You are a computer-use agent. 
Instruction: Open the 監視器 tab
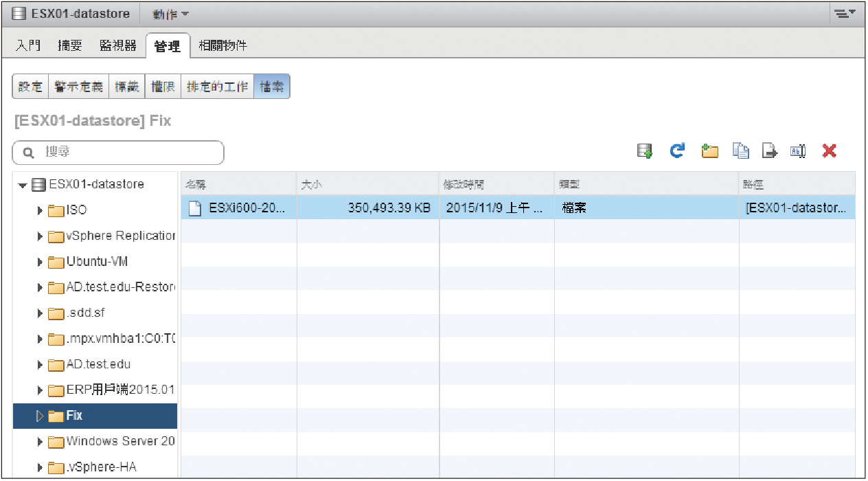tap(117, 46)
